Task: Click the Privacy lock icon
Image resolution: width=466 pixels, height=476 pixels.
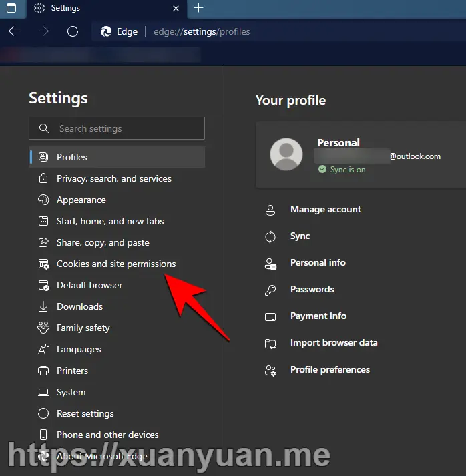Action: click(43, 178)
